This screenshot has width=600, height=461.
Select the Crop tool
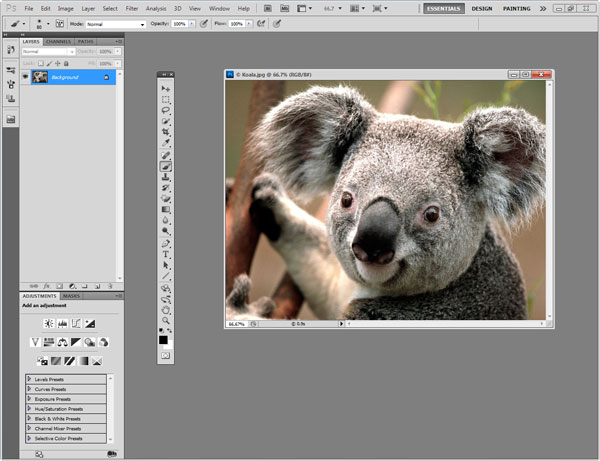166,132
